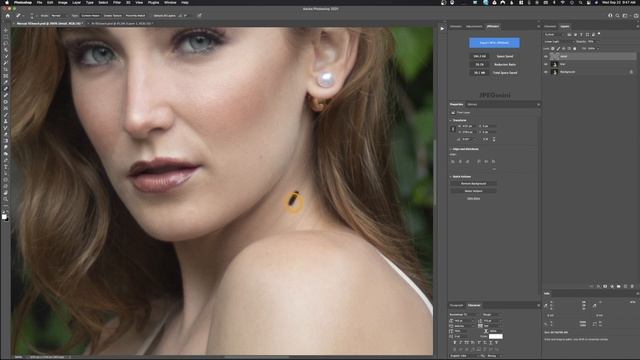Open the font family dropdown
The width and height of the screenshot is (640, 360).
[x=464, y=315]
